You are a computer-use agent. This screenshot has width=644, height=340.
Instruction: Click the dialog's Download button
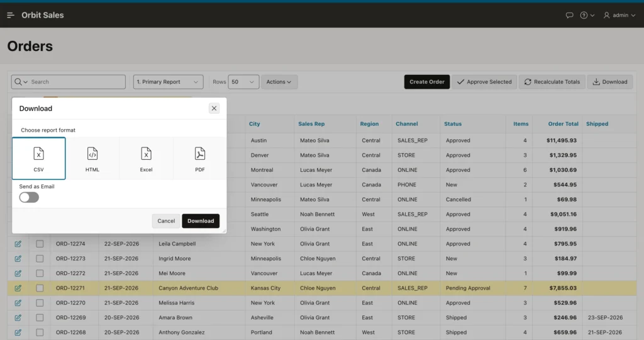(x=201, y=221)
